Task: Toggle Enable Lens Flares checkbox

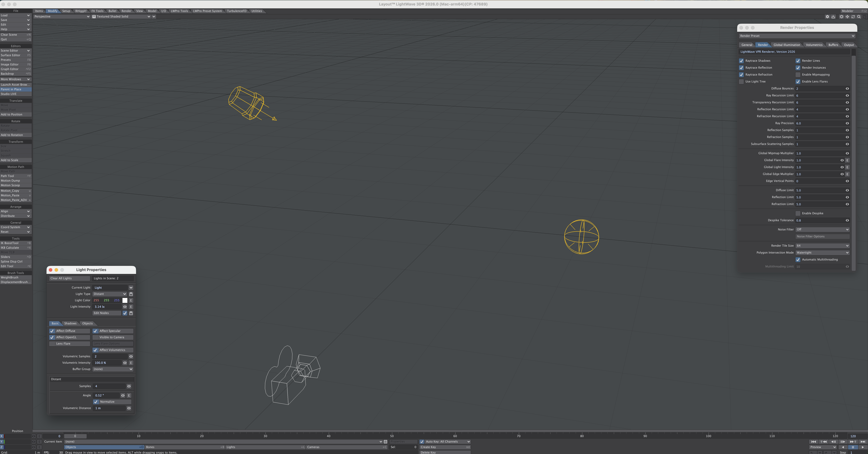Action: [798, 81]
